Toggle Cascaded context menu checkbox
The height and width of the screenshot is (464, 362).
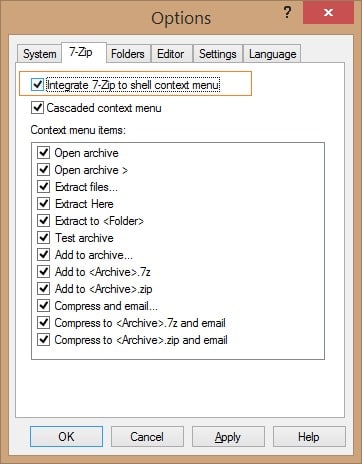tap(37, 107)
